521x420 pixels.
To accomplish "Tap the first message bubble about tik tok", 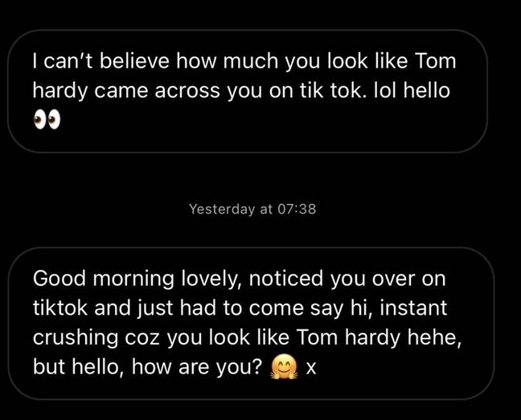I will point(247,92).
